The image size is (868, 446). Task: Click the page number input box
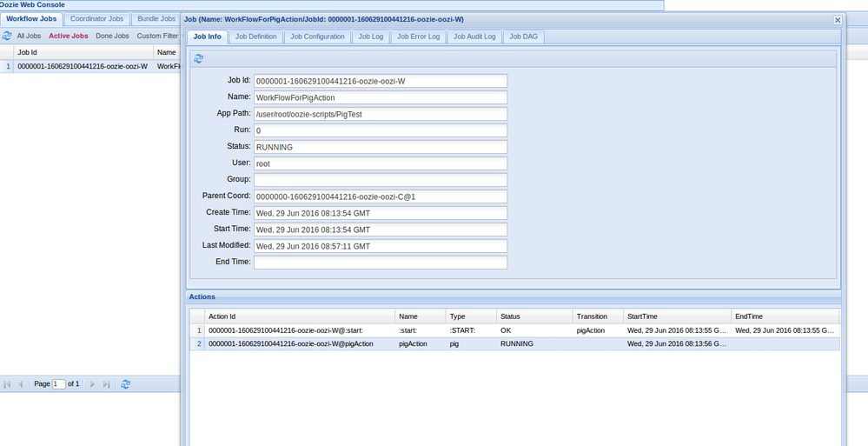(x=59, y=384)
